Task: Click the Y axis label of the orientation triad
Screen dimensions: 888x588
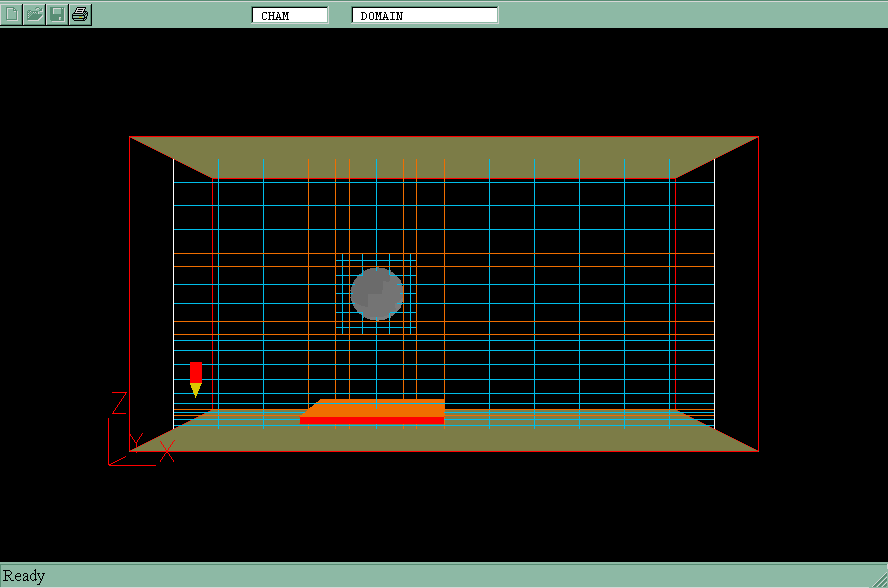Action: point(136,441)
